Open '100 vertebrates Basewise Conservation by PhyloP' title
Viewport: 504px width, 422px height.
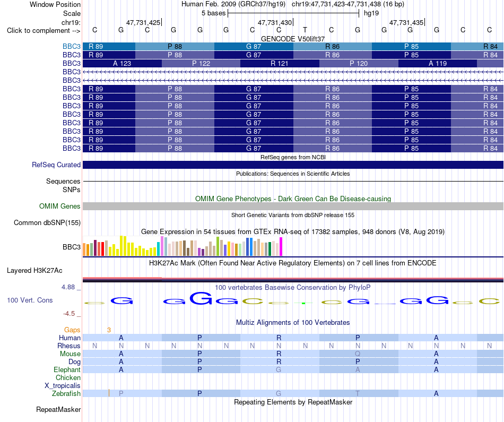[x=293, y=288]
